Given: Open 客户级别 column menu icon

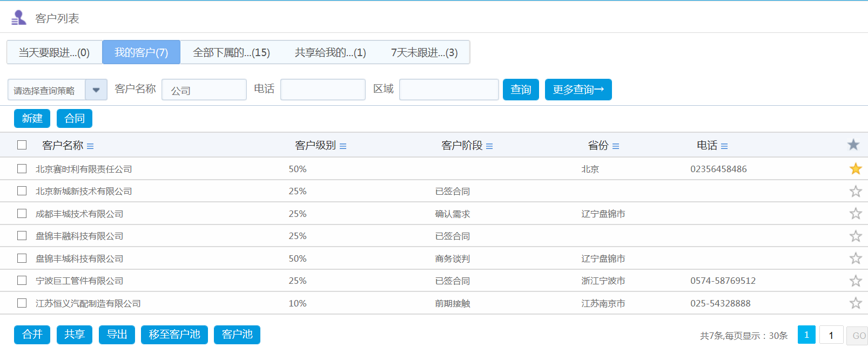Looking at the screenshot, I should tap(343, 146).
